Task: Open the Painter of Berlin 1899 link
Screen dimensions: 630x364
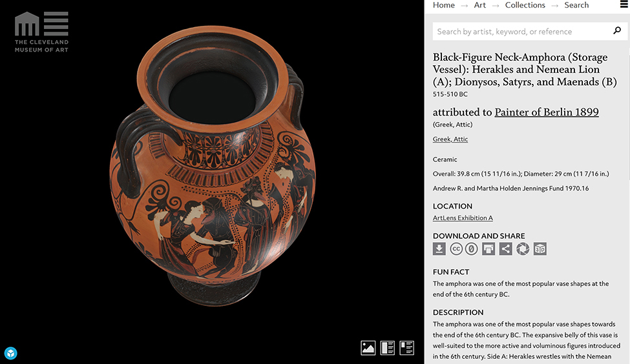Action: click(546, 112)
